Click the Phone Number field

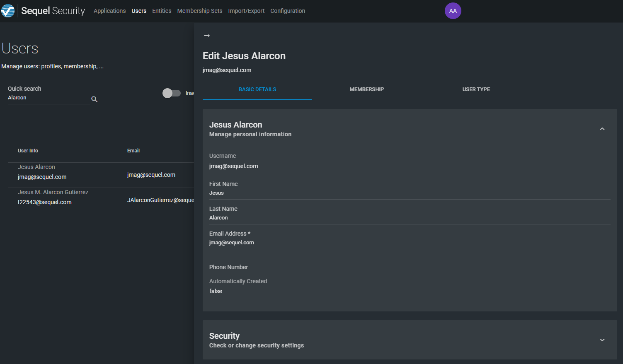[x=409, y=268]
